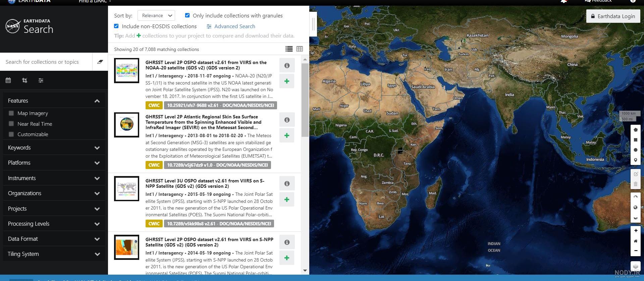The height and width of the screenshot is (281, 644).
Task: Toggle Only include collections with granules
Action: tap(187, 15)
